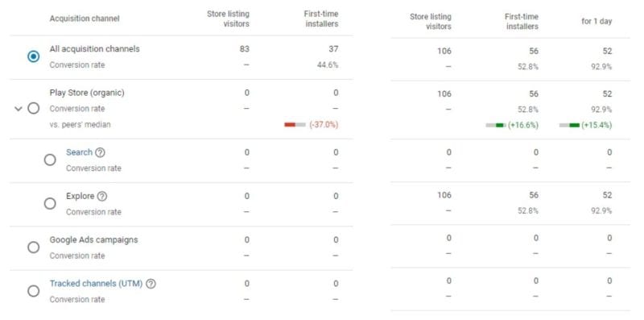644x320 pixels.
Task: Open the Search channel link
Action: pyautogui.click(x=79, y=152)
